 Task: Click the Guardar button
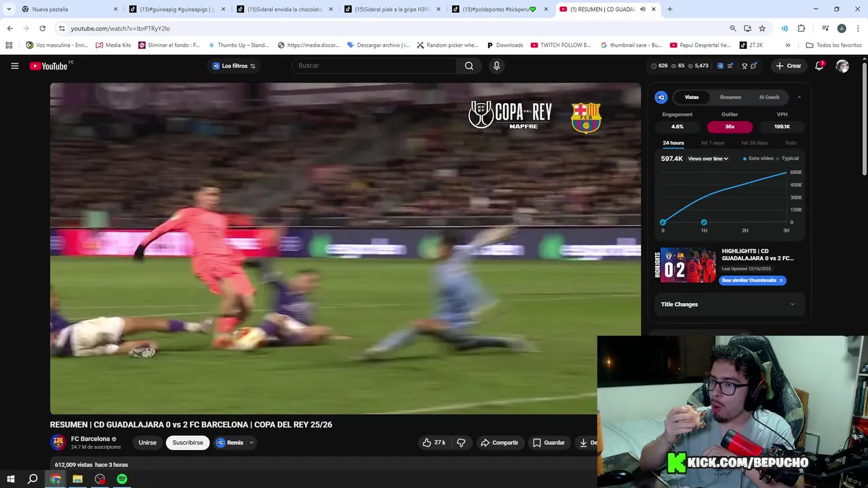point(549,443)
